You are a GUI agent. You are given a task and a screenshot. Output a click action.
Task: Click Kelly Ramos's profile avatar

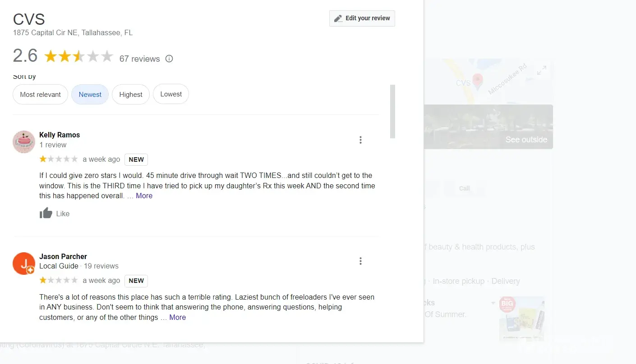(x=24, y=142)
